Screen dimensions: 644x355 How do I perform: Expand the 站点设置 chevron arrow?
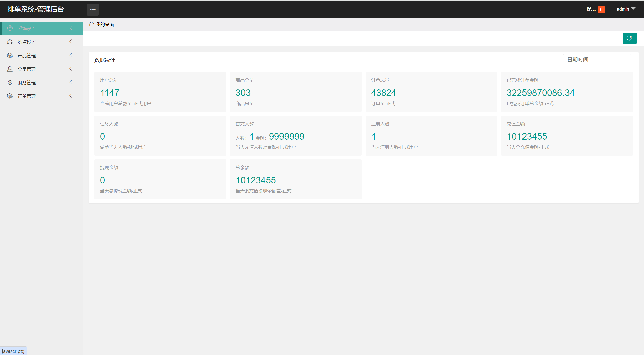(x=71, y=41)
